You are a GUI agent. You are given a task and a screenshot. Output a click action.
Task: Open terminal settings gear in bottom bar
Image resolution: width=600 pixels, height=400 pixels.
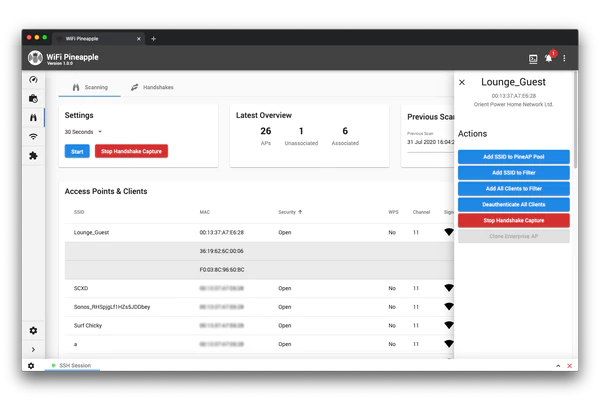pos(31,366)
